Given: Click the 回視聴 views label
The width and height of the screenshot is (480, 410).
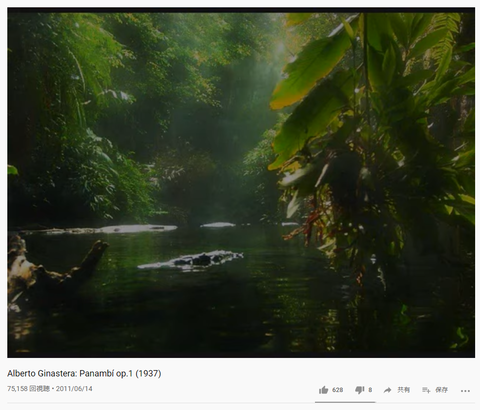Looking at the screenshot, I should [39, 389].
